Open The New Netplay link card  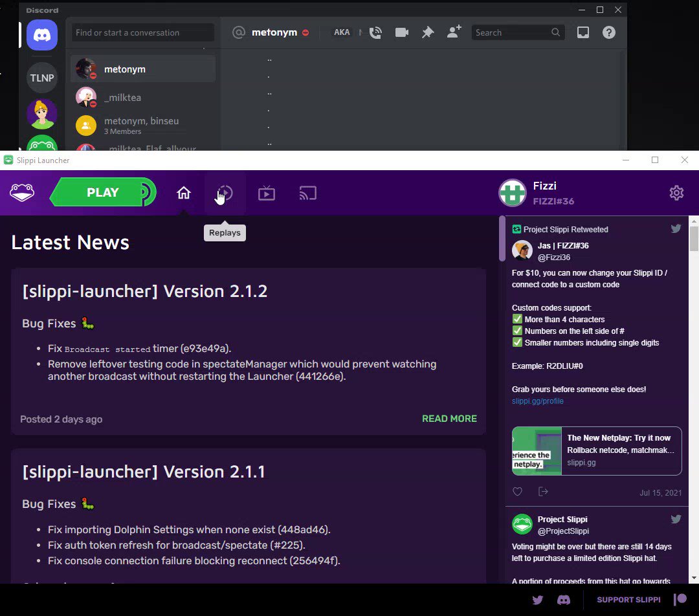pos(597,450)
